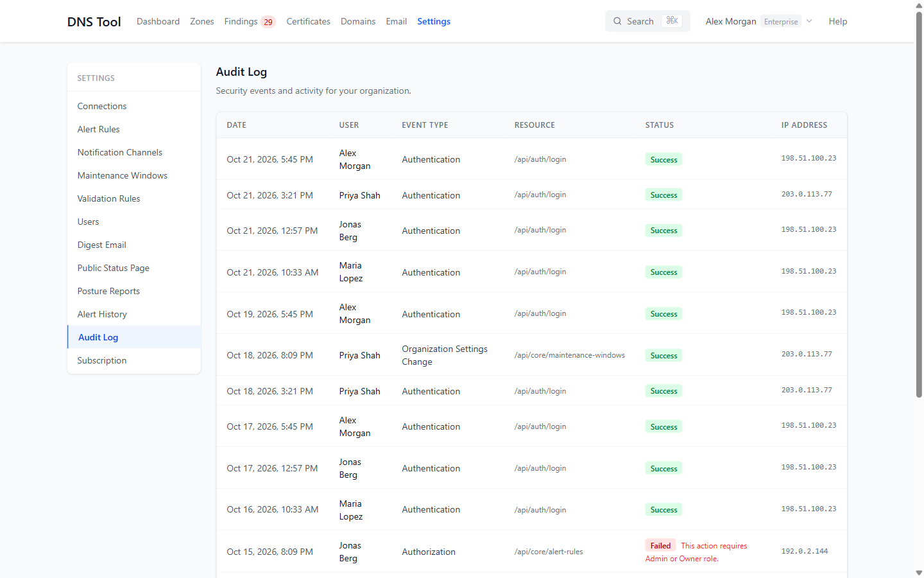The height and width of the screenshot is (578, 924).
Task: Open Posture Reports in sidebar
Action: [x=134, y=291]
